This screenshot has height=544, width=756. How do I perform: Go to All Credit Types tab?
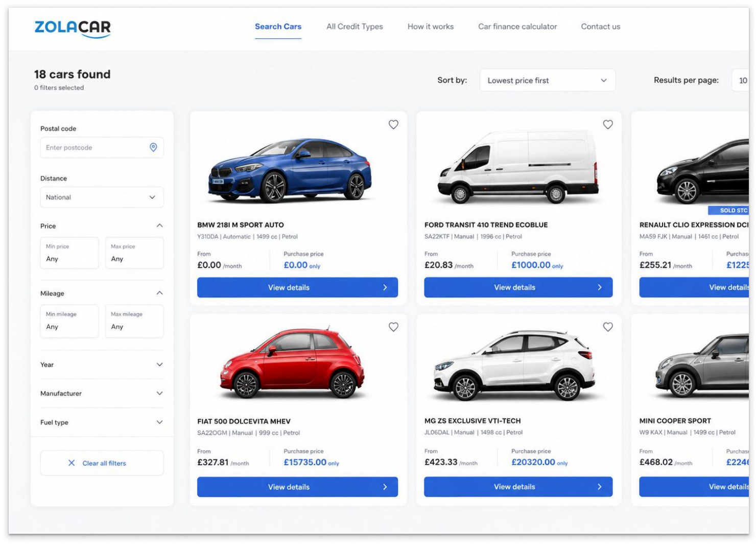click(355, 27)
